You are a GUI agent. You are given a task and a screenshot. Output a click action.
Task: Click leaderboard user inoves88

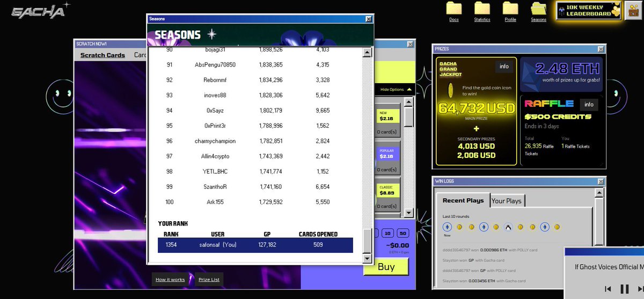click(215, 95)
